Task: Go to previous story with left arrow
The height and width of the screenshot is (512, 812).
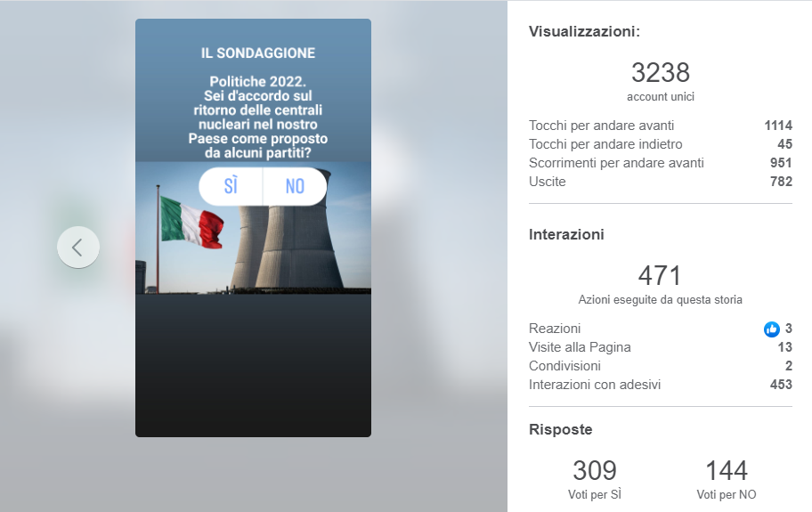Action: pyautogui.click(x=77, y=248)
